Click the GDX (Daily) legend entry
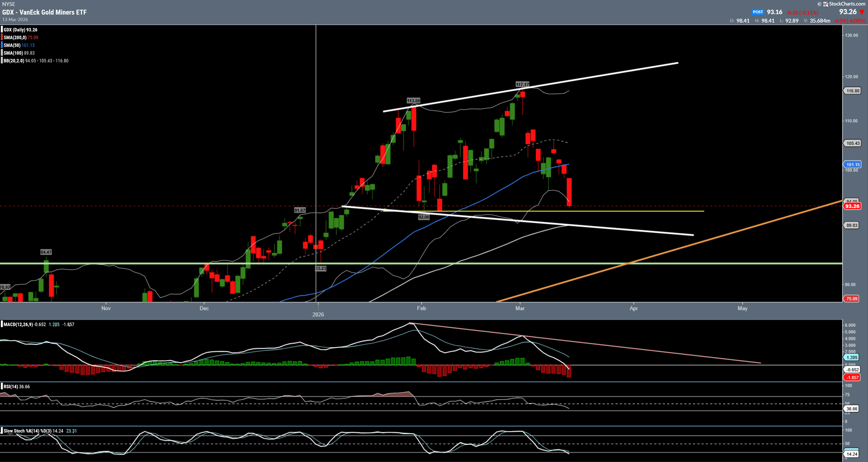 click(x=20, y=30)
